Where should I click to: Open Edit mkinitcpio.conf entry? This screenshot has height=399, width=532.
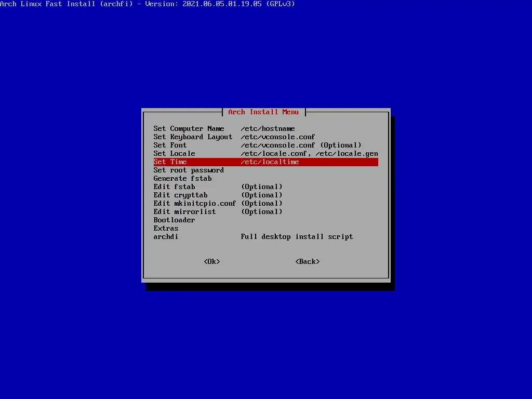tap(265, 203)
